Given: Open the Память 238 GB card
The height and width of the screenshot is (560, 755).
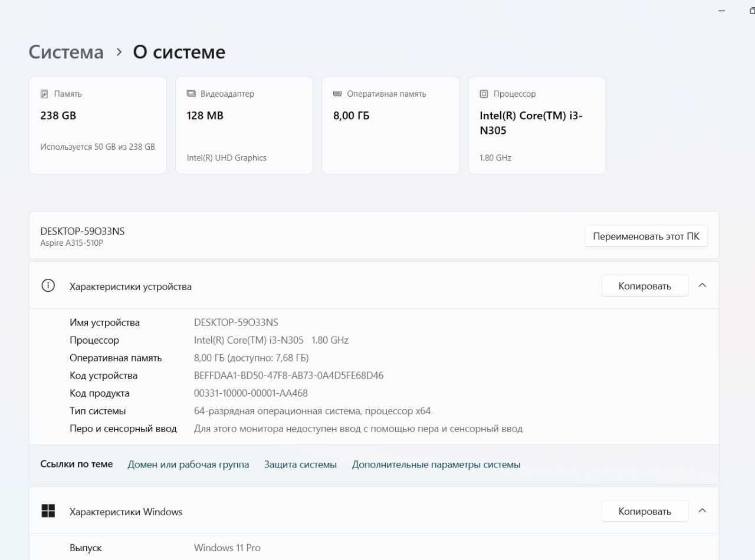Looking at the screenshot, I should point(97,125).
